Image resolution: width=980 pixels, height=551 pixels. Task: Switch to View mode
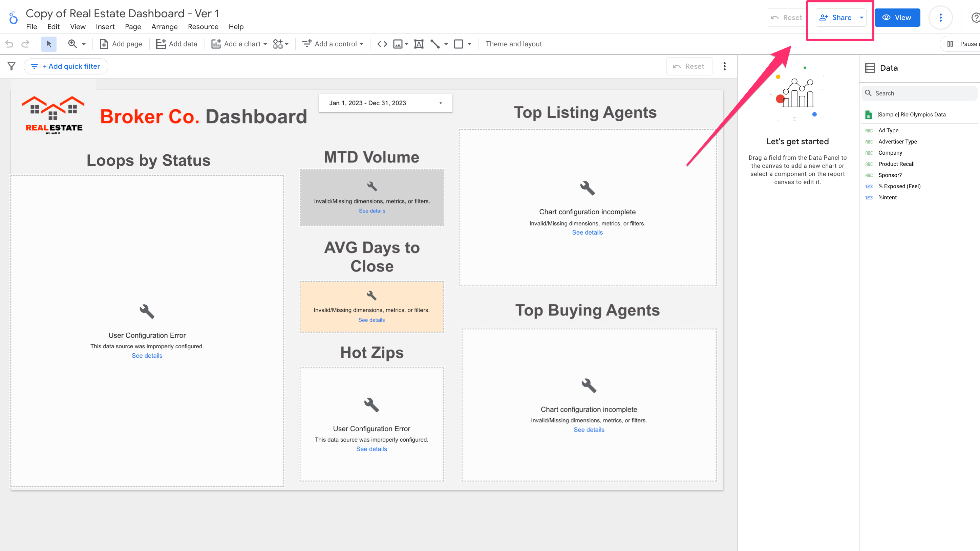pyautogui.click(x=897, y=17)
